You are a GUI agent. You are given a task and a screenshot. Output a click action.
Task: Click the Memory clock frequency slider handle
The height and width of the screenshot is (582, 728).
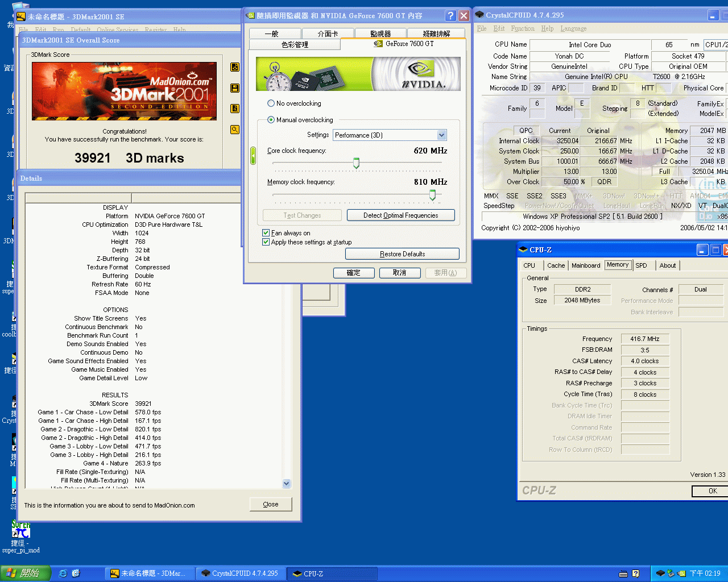432,195
